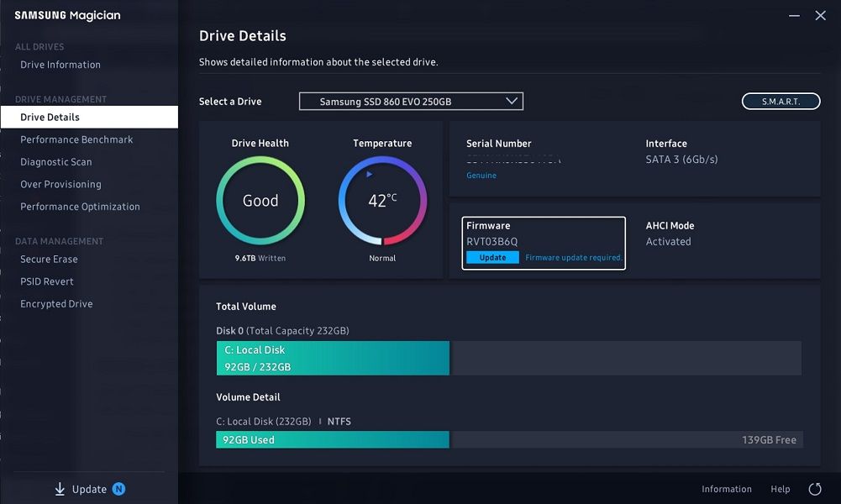This screenshot has width=841, height=504.
Task: Click the download arrow icon beside Update
Action: pyautogui.click(x=60, y=489)
